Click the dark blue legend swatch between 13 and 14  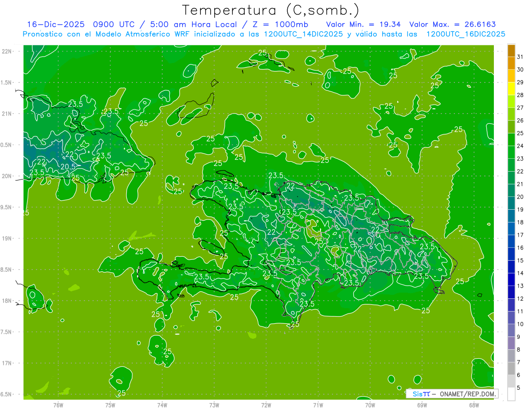tap(511, 280)
